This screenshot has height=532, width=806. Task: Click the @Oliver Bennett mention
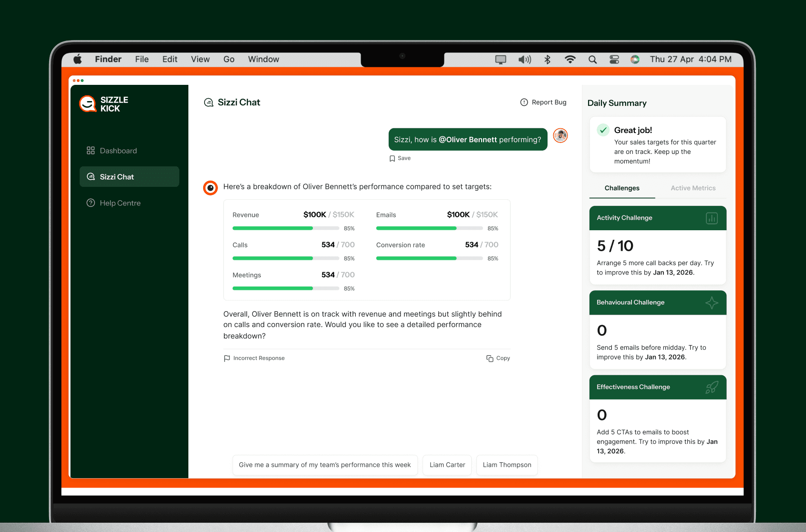click(x=468, y=140)
